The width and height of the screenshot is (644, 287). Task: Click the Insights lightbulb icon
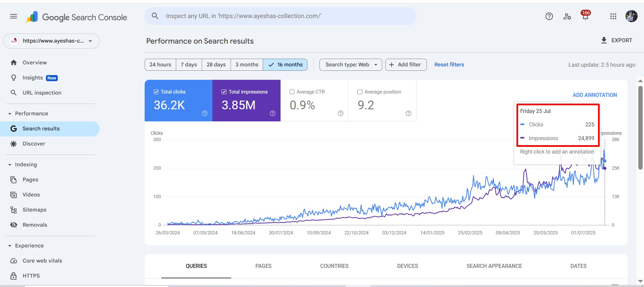[13, 78]
